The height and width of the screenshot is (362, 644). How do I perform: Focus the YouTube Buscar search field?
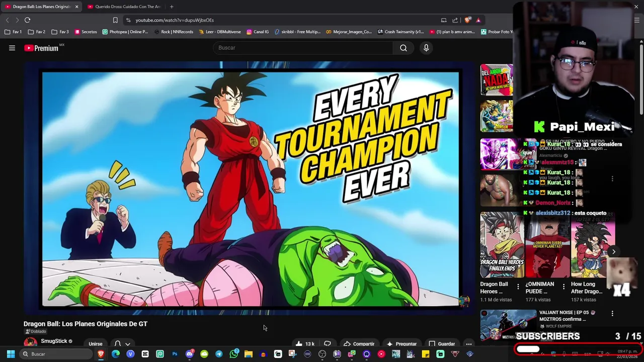click(303, 48)
